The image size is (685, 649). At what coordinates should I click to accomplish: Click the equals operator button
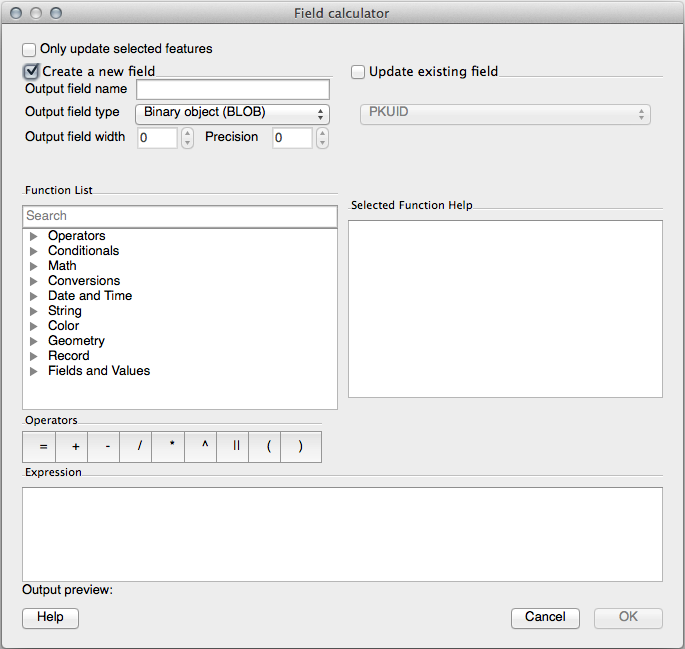43,447
